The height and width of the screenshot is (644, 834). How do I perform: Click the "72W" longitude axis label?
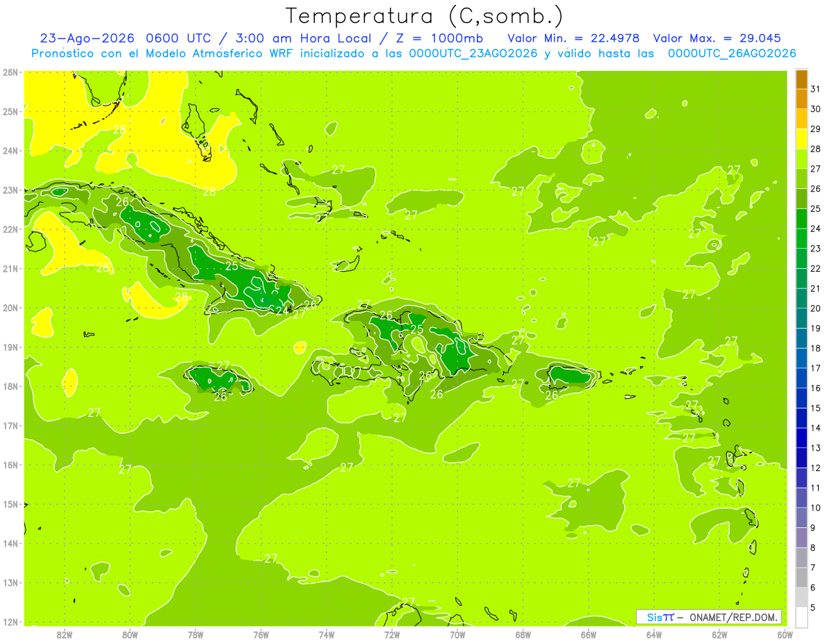point(392,634)
